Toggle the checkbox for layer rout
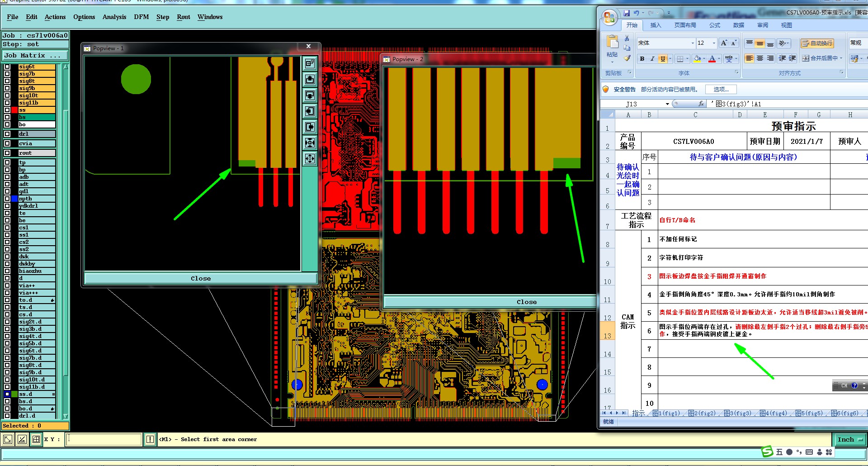868x466 pixels. [x=7, y=153]
